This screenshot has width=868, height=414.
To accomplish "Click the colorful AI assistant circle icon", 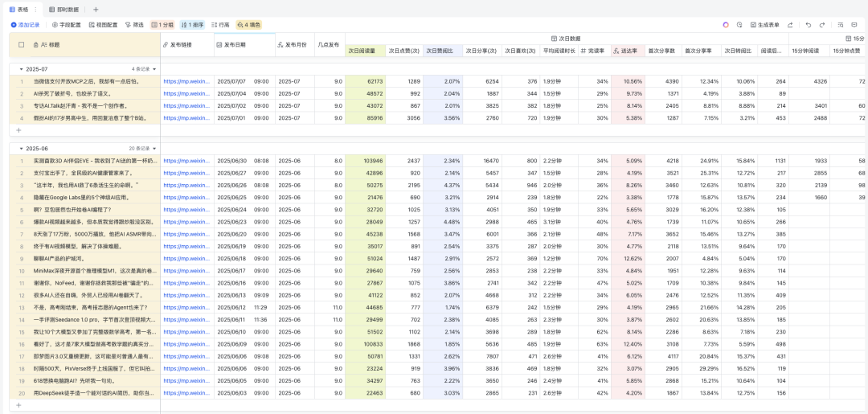I will pos(726,25).
